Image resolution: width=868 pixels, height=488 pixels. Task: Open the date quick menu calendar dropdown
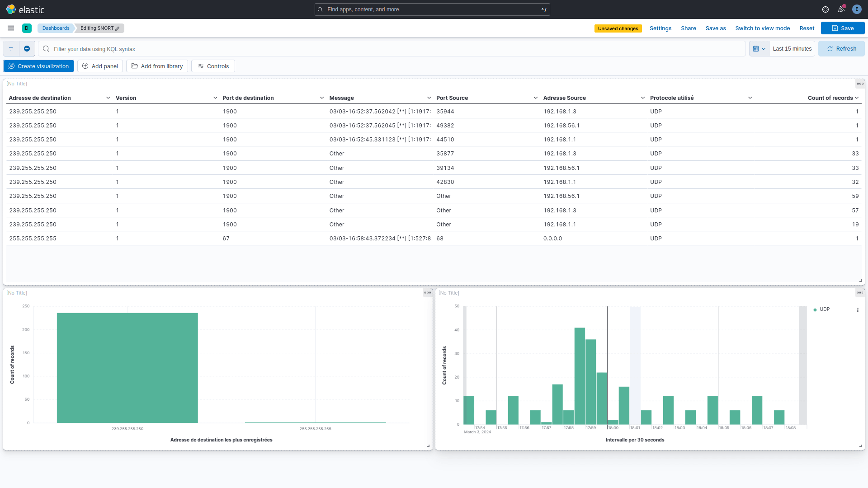(x=759, y=49)
